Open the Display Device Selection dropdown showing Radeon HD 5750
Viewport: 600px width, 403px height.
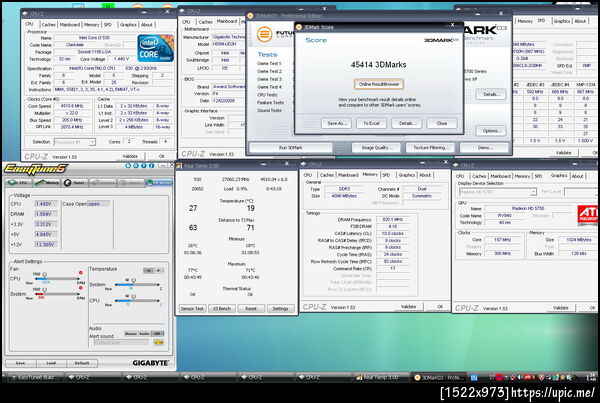point(497,192)
